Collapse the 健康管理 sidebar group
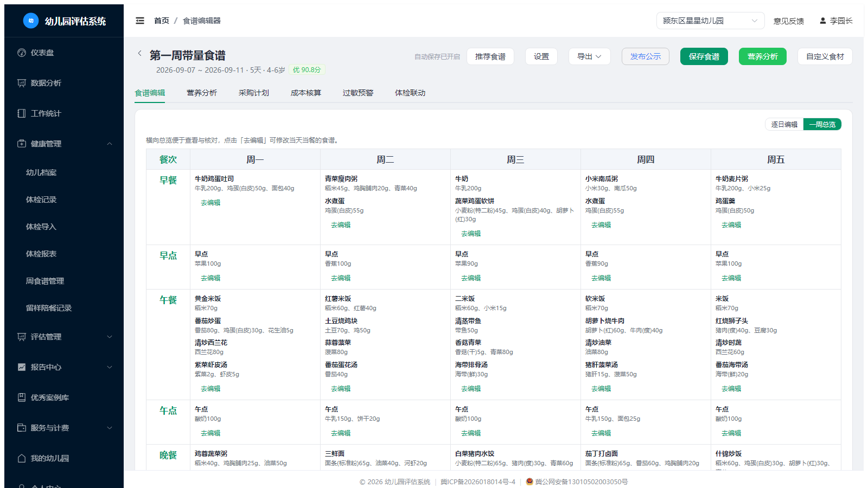The image size is (868, 488). tap(64, 144)
